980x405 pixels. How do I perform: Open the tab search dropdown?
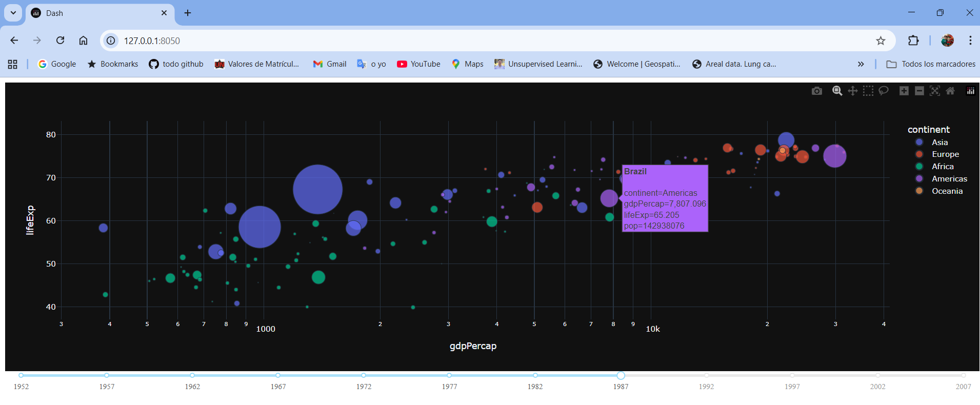(x=13, y=13)
